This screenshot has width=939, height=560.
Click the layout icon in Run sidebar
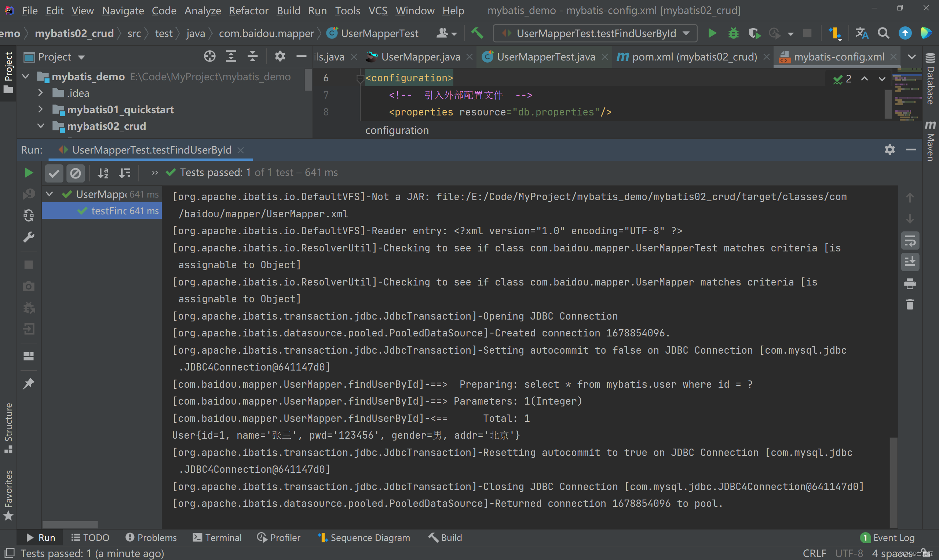(29, 356)
